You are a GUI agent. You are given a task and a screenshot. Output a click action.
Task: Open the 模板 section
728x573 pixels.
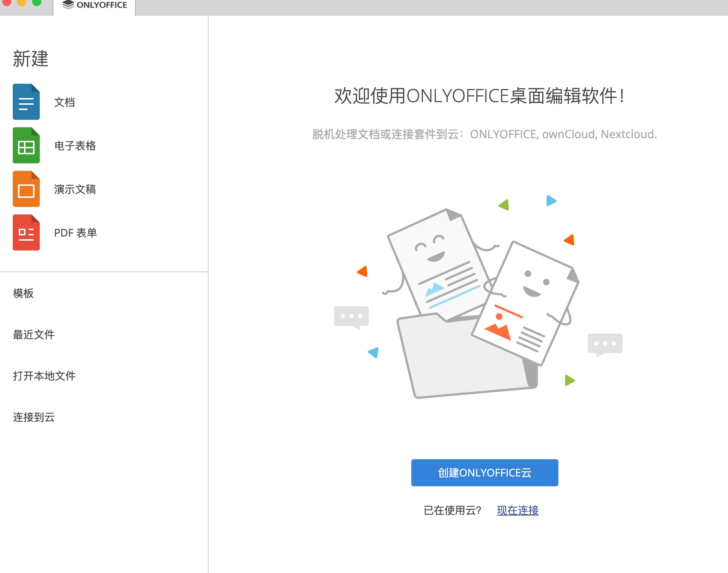pyautogui.click(x=23, y=293)
